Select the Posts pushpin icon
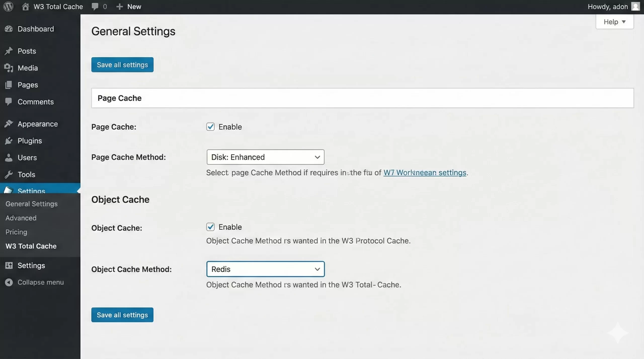The image size is (644, 359). tap(9, 51)
